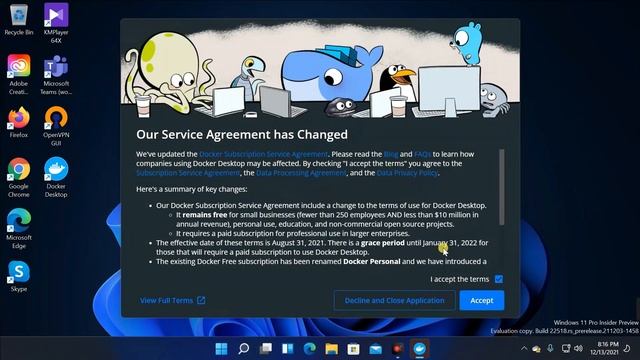Expand the hidden system tray icons chevron
This screenshot has width=640, height=360.
coord(524,349)
